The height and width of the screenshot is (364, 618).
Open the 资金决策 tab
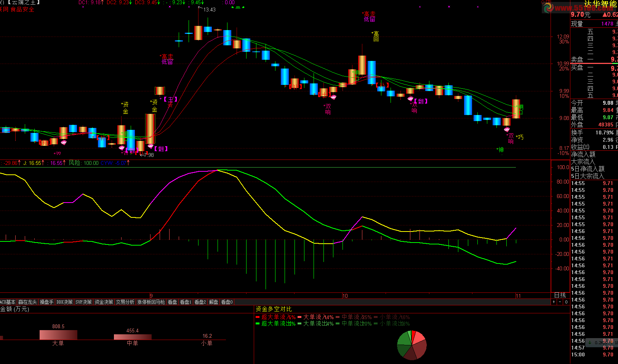coord(104,302)
